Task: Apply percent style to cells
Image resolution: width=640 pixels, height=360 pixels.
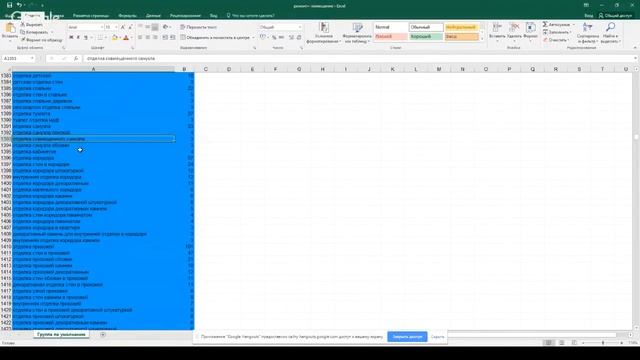Action: pos(274,38)
